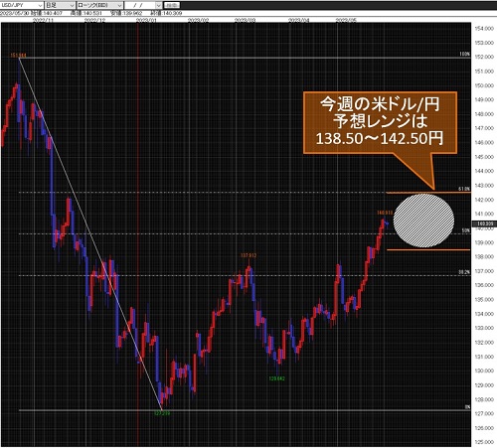This screenshot has width=497, height=448.
Task: Click the 130.000 price axis label
Action: point(484,371)
